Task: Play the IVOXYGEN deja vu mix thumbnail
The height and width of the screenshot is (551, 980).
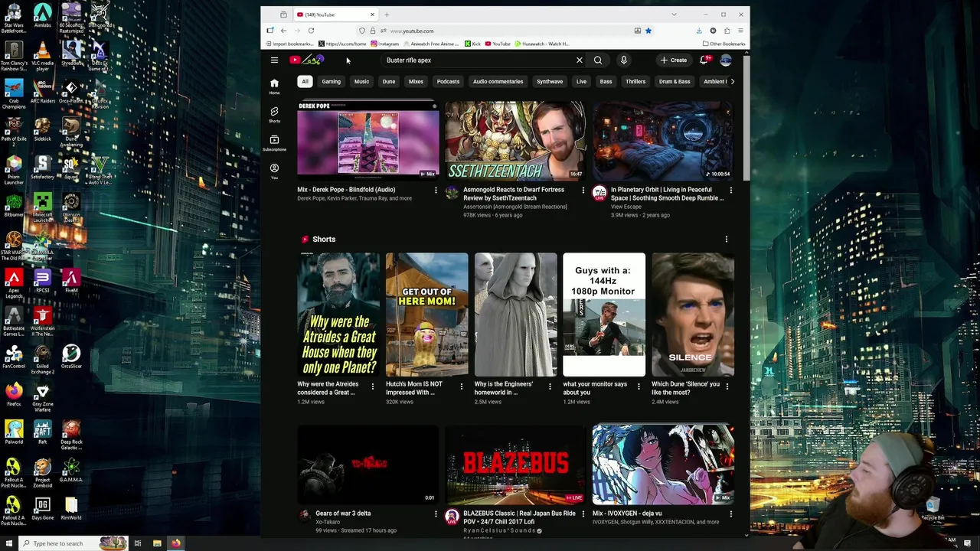Action: [662, 465]
